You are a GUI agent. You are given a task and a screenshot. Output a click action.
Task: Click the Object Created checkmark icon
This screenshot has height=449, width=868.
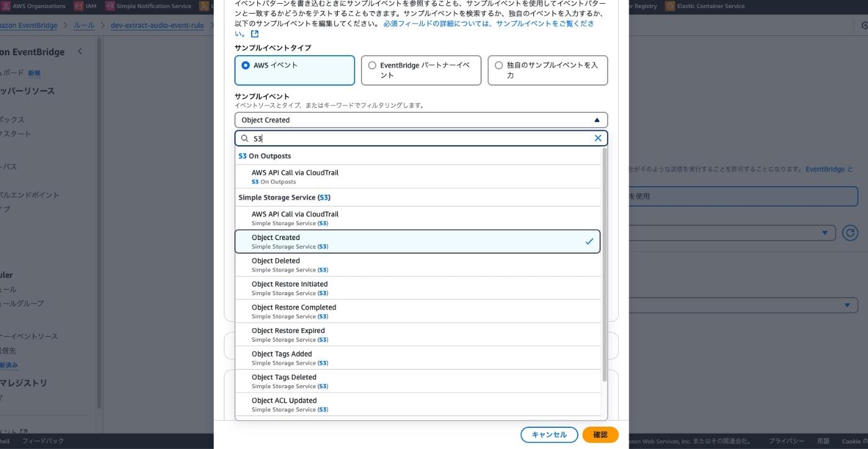coord(589,242)
